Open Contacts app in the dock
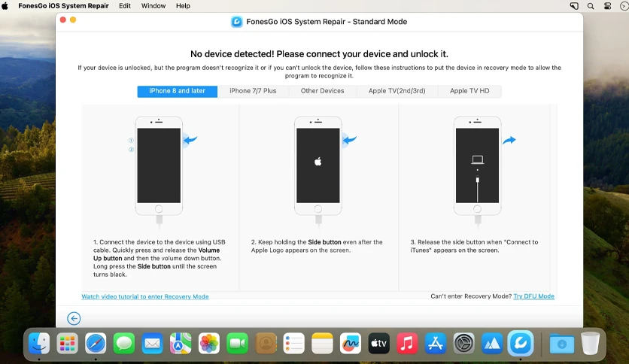The height and width of the screenshot is (364, 629). (x=266, y=344)
